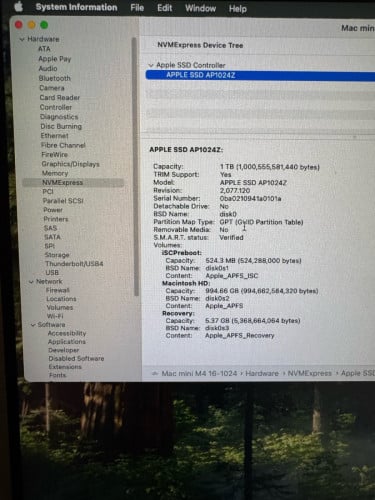Viewport: 375px width, 500px height.
Task: Click Hardware in the path bar
Action: tap(262, 374)
